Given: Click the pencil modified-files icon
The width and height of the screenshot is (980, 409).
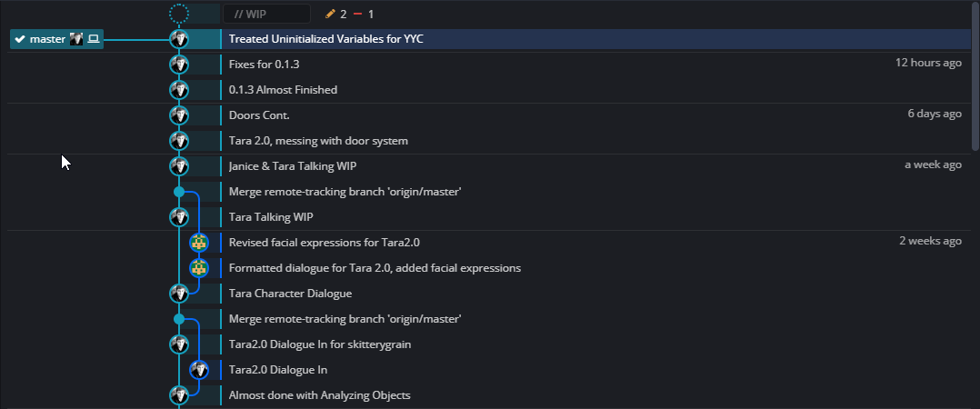Looking at the screenshot, I should pyautogui.click(x=331, y=14).
